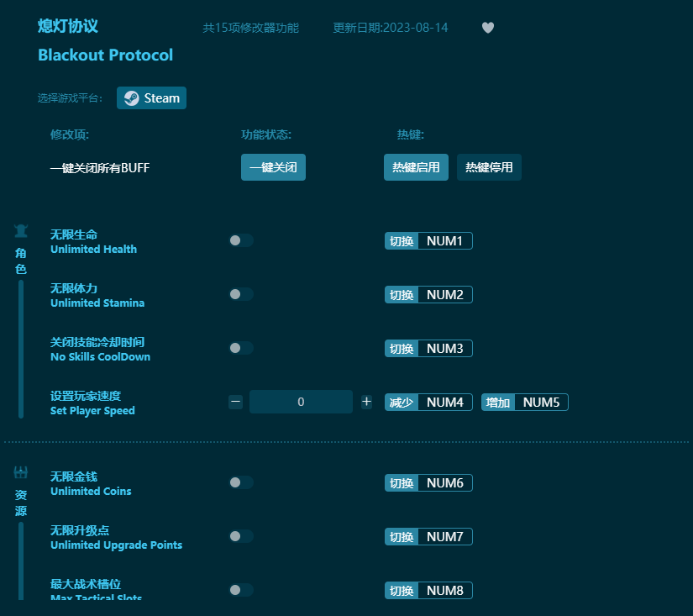The height and width of the screenshot is (616, 693).
Task: Click the NUM8 toggle for Max Tactical Slots
Action: [428, 590]
